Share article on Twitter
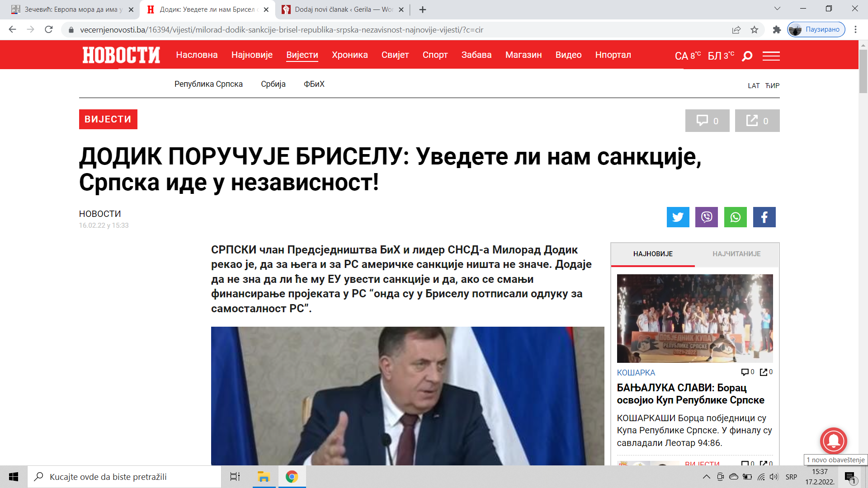This screenshot has height=488, width=868. point(678,217)
